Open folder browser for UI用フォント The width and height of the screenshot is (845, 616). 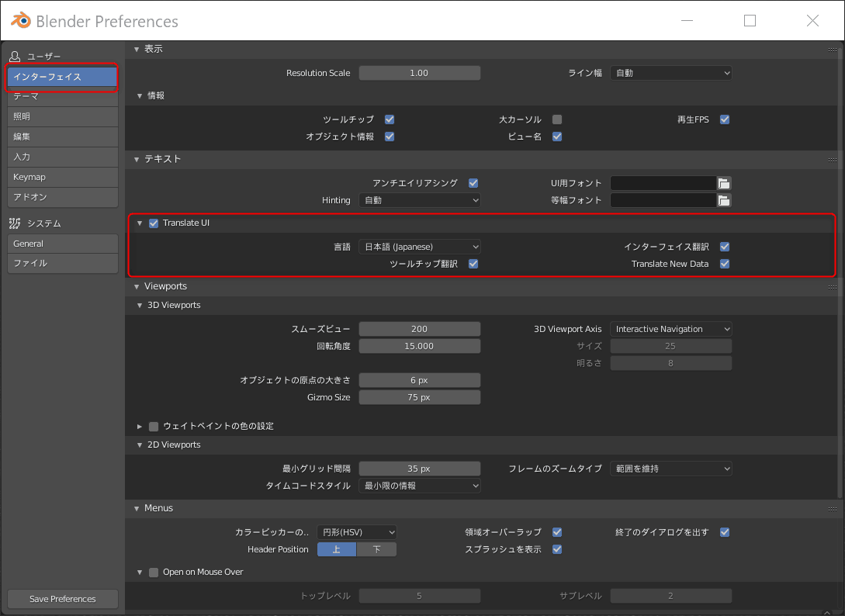[724, 183]
